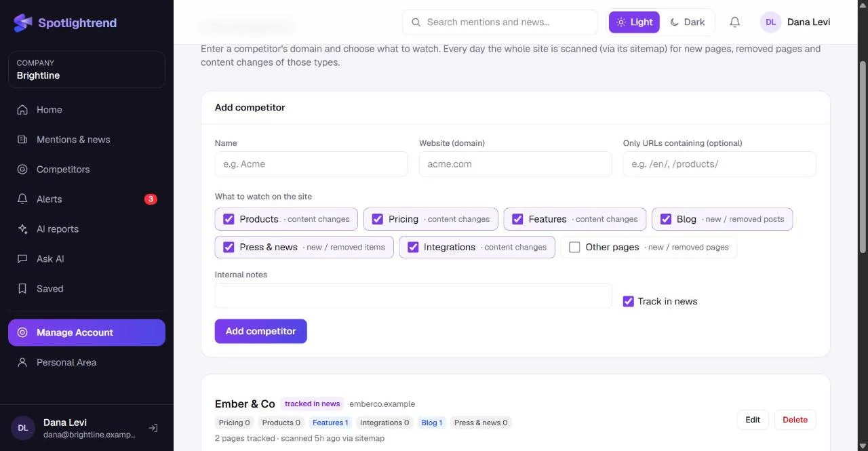868x451 pixels.
Task: Click the search mentions and news box
Action: pyautogui.click(x=500, y=22)
